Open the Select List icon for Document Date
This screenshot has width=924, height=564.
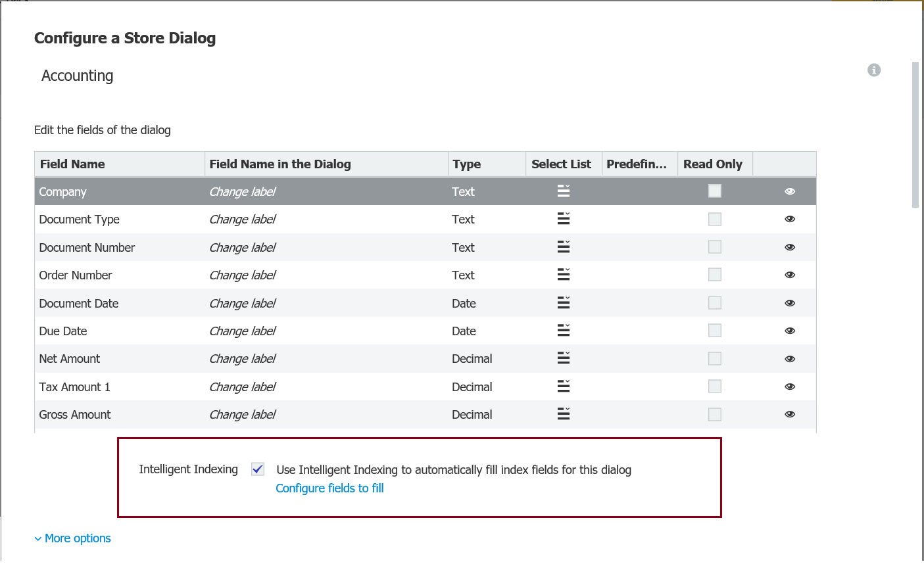(563, 302)
